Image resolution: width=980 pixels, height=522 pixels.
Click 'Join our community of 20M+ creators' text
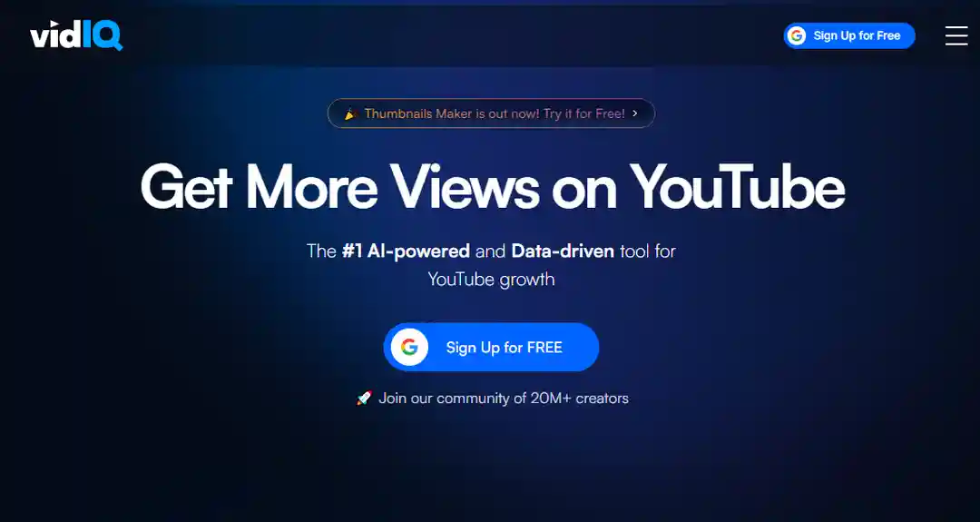[503, 399]
